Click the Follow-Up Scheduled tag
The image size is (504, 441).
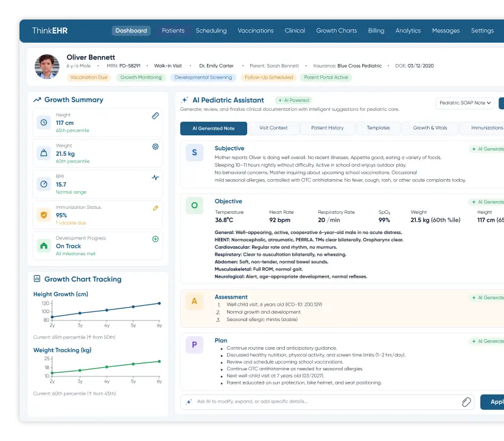[x=268, y=77]
